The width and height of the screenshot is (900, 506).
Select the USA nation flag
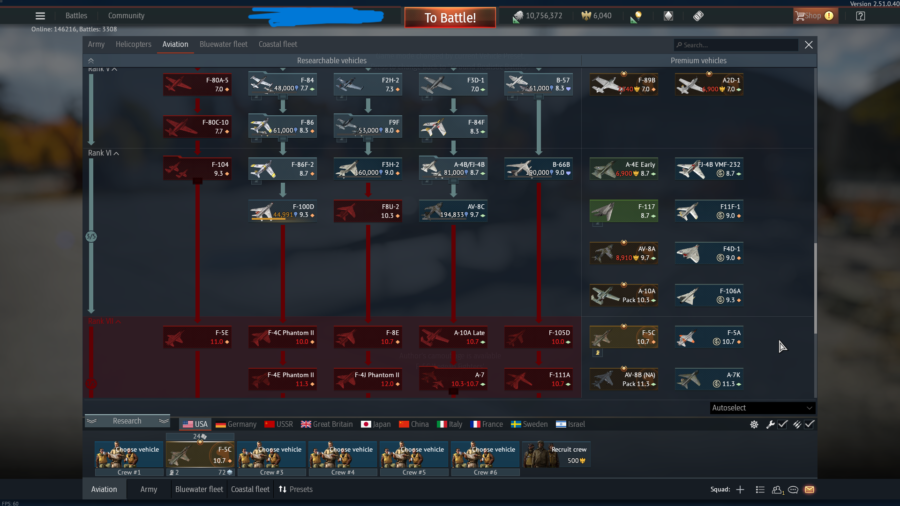(195, 424)
